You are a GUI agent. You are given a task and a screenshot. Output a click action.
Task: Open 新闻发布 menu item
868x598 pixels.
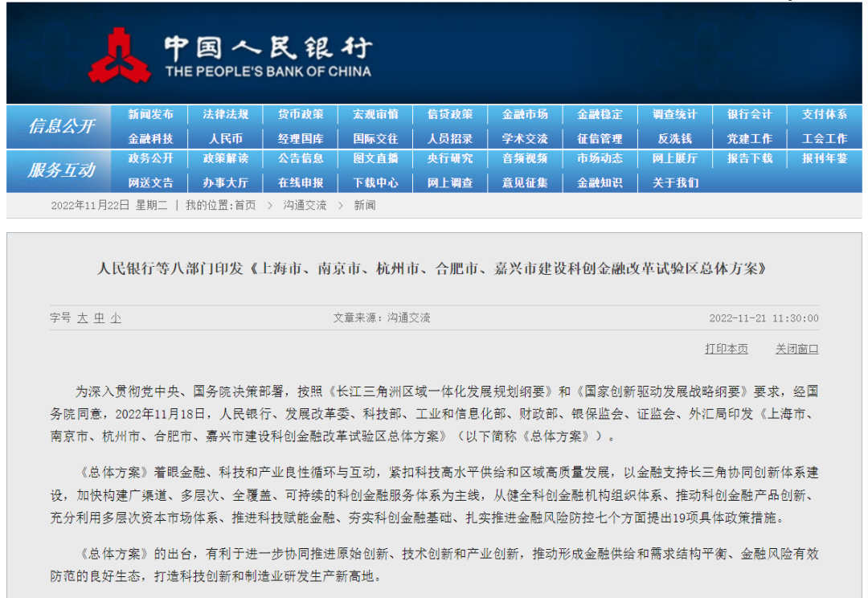150,115
